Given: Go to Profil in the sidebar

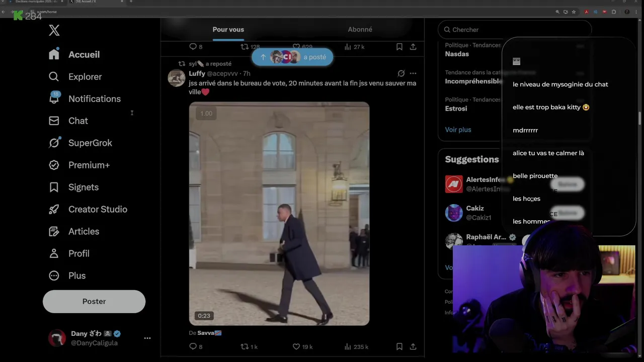Looking at the screenshot, I should (x=69, y=253).
